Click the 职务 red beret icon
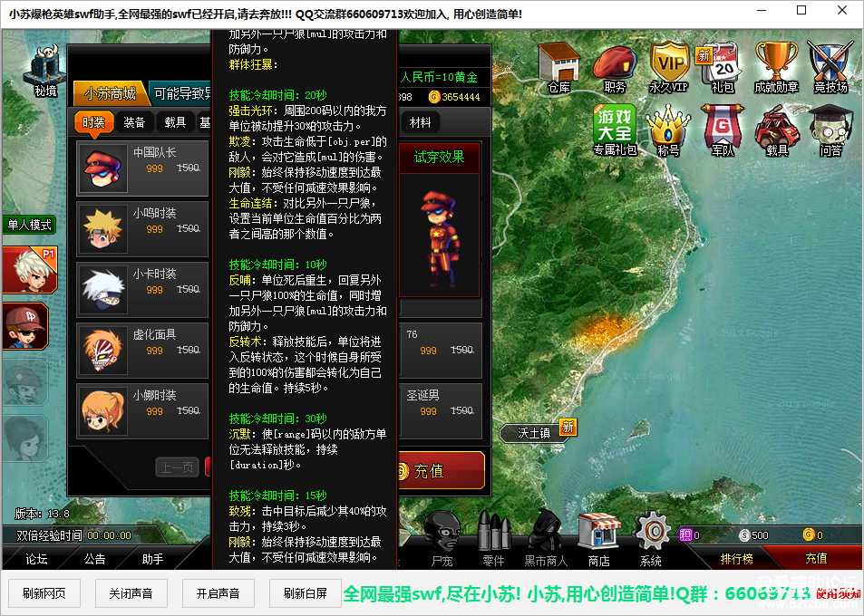864x616 pixels. tap(614, 68)
